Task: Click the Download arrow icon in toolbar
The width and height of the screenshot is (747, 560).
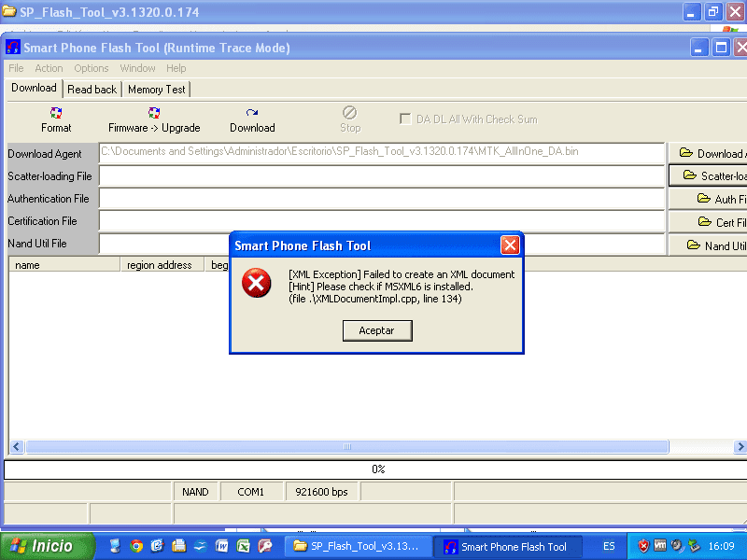Action: [252, 112]
